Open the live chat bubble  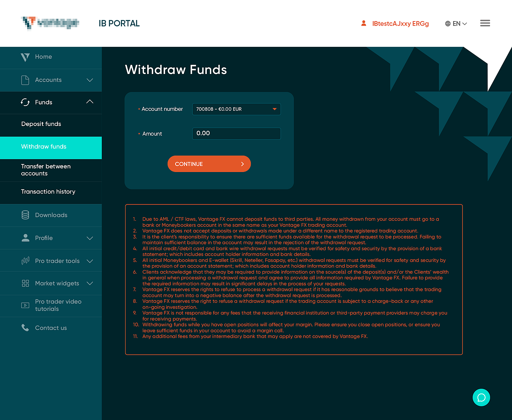(481, 398)
